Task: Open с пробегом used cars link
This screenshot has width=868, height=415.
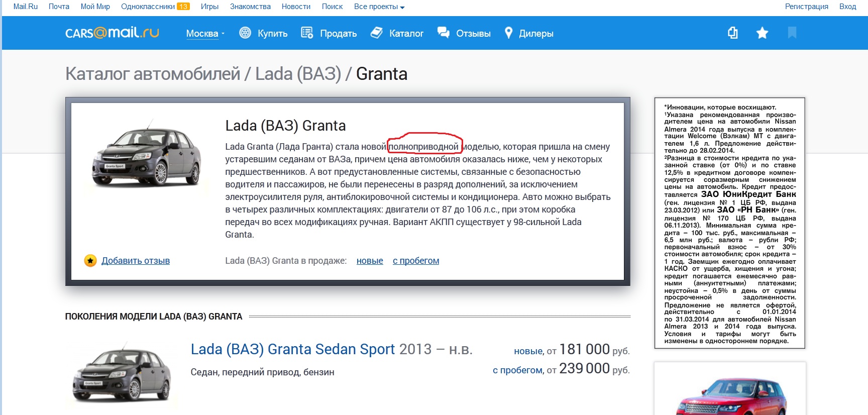Action: (x=416, y=261)
